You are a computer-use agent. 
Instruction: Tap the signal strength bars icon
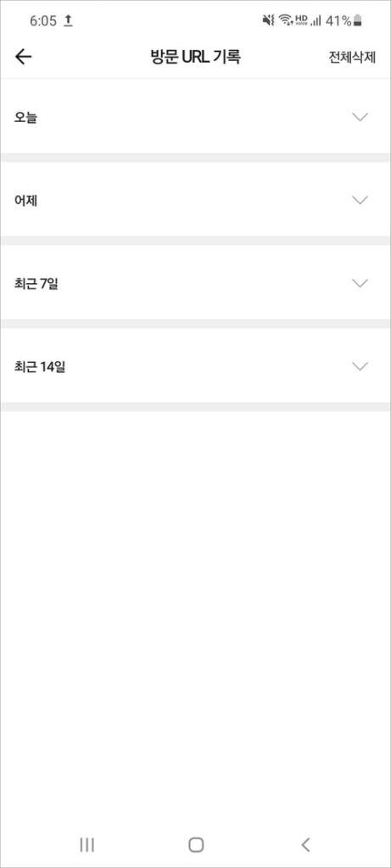tap(316, 21)
